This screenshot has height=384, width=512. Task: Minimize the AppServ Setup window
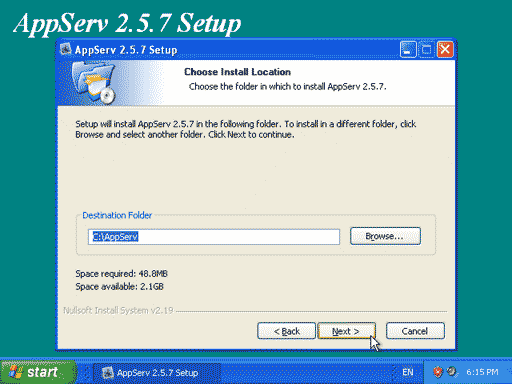(408, 50)
